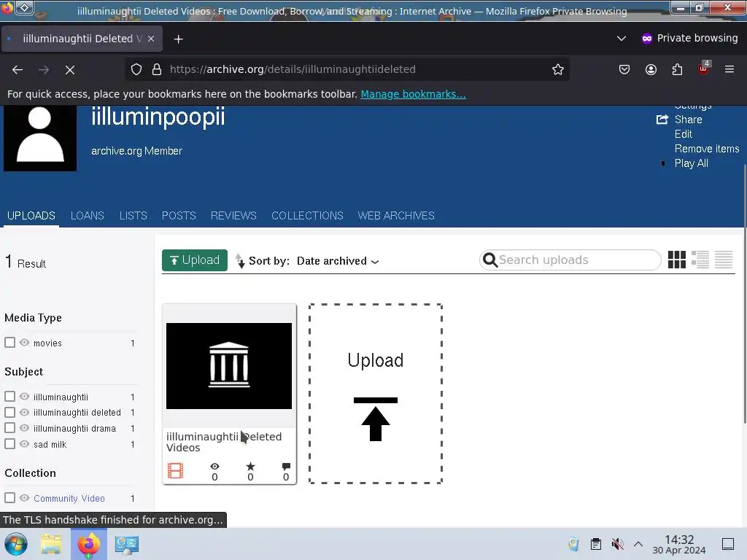The height and width of the screenshot is (560, 747).
Task: Click the Show desktop notification button
Action: (x=728, y=544)
